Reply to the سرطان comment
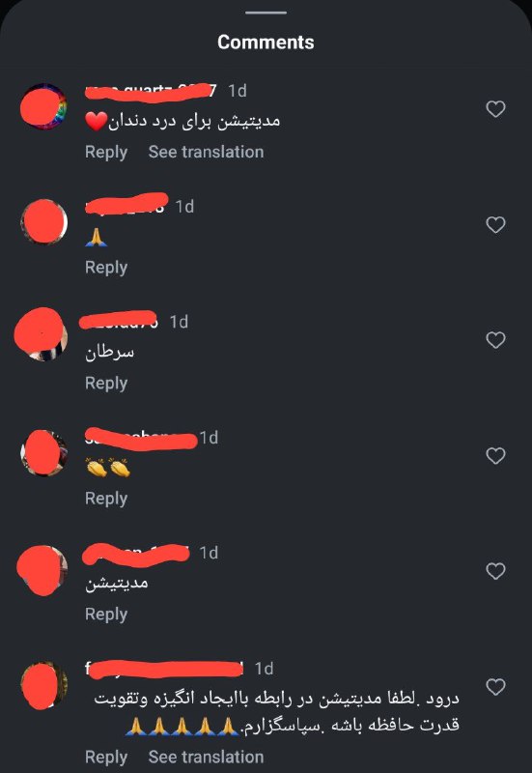The height and width of the screenshot is (773, 532). pos(106,384)
